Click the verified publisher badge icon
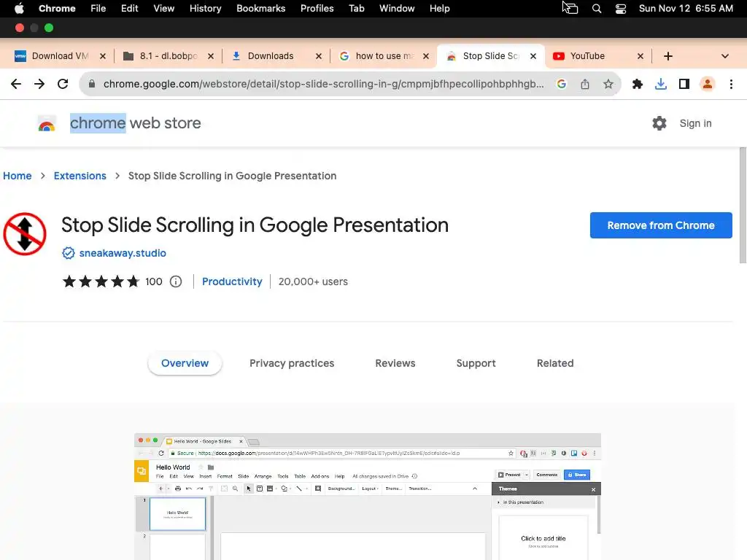Image resolution: width=747 pixels, height=560 pixels. [69, 253]
